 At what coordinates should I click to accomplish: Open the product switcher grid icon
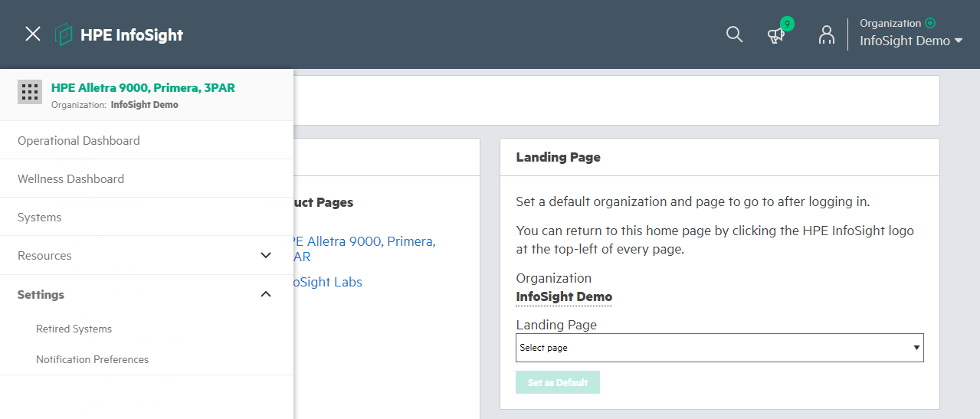pyautogui.click(x=30, y=93)
